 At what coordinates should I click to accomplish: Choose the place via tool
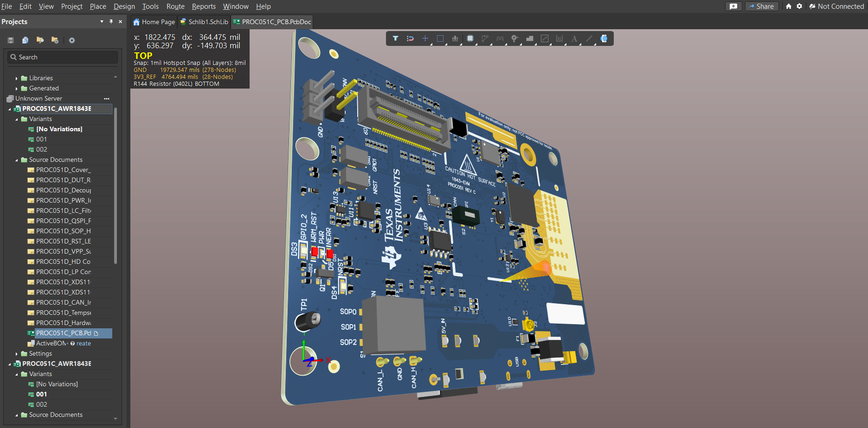pyautogui.click(x=514, y=38)
